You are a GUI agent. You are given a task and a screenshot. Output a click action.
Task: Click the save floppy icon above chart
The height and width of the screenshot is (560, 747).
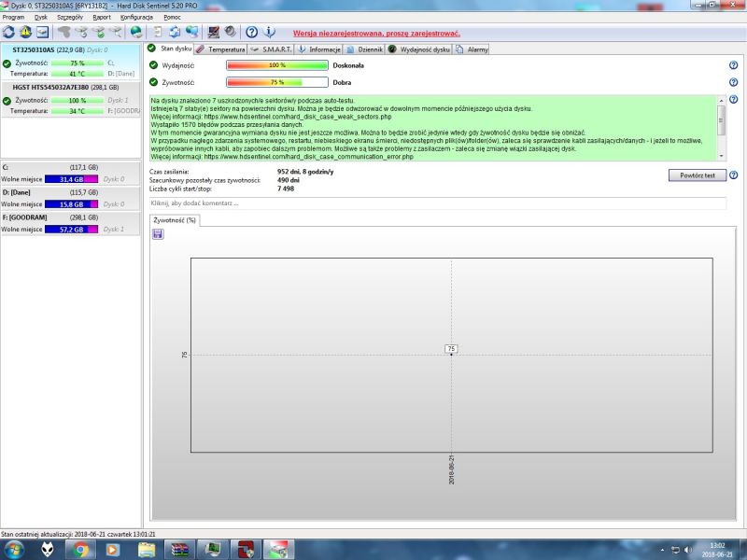pos(158,234)
